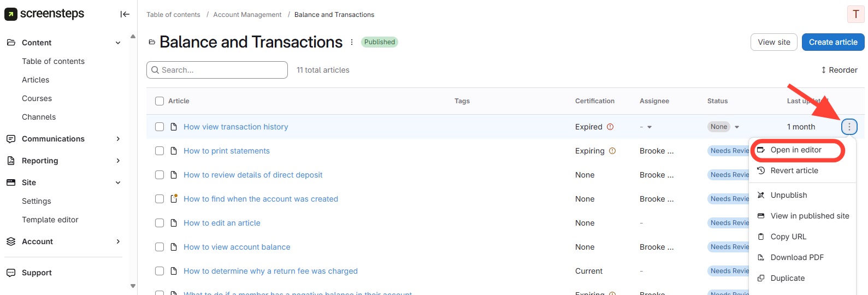This screenshot has width=868, height=295.
Task: Select Download PDF in the context menu
Action: [x=796, y=257]
